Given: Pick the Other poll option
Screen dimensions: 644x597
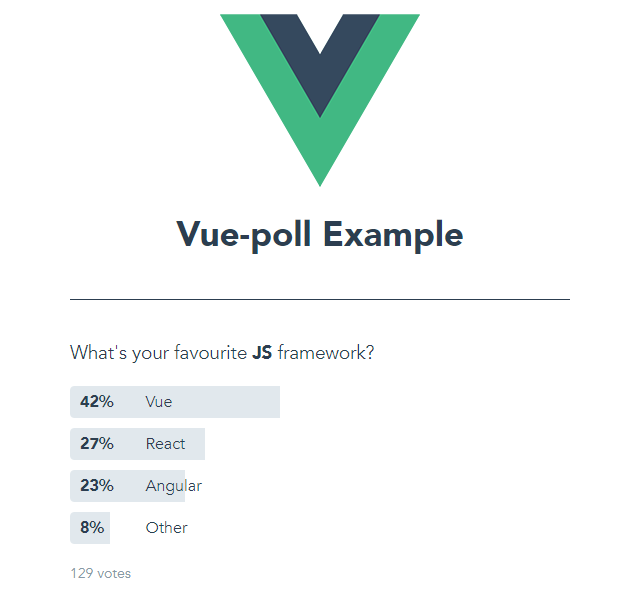Looking at the screenshot, I should pos(166,528).
